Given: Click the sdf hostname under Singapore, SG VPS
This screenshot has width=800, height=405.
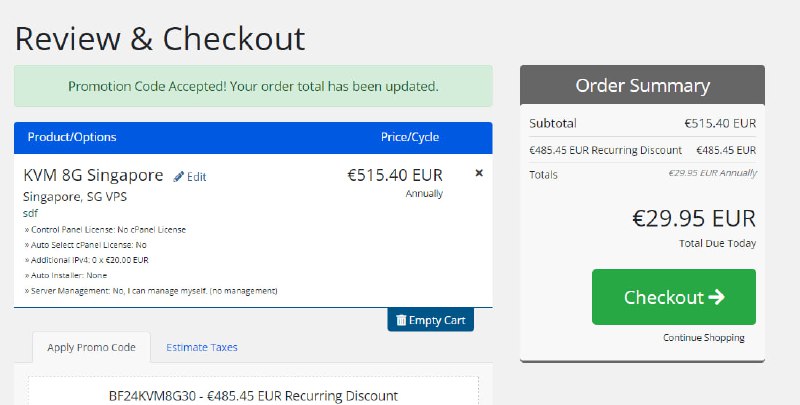Looking at the screenshot, I should click(30, 213).
